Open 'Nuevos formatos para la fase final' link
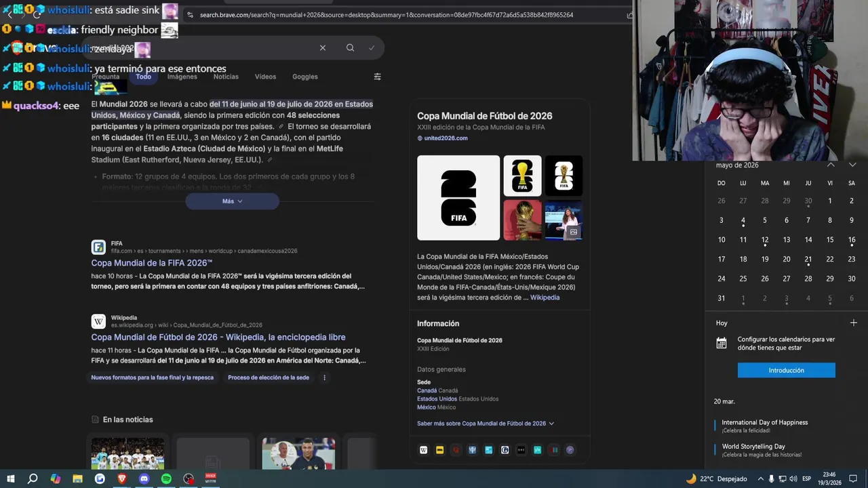Image resolution: width=868 pixels, height=488 pixels. [x=153, y=378]
